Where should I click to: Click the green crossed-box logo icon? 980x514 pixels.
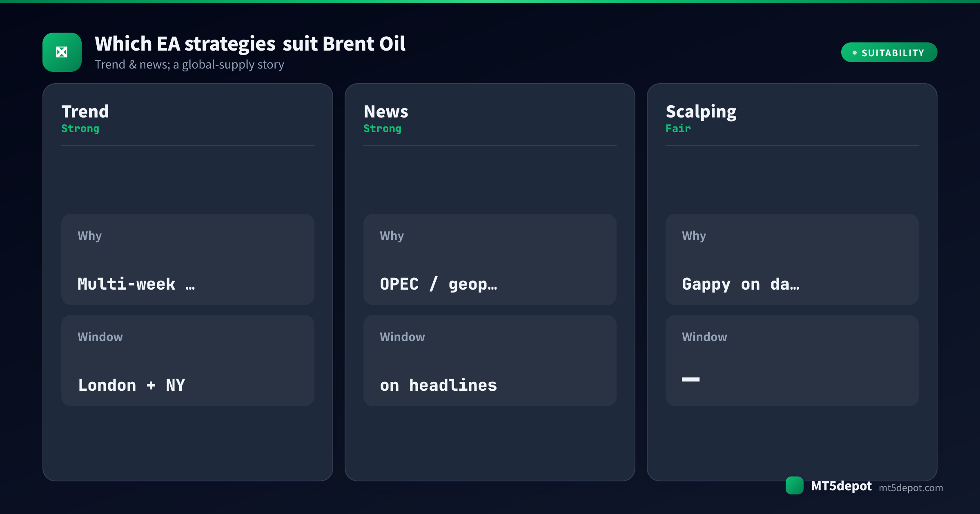62,52
